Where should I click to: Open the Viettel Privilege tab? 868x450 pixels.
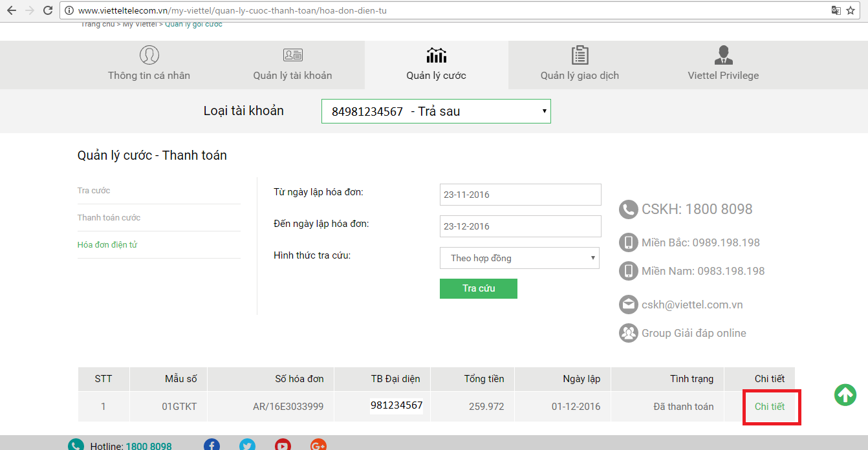pos(723,65)
